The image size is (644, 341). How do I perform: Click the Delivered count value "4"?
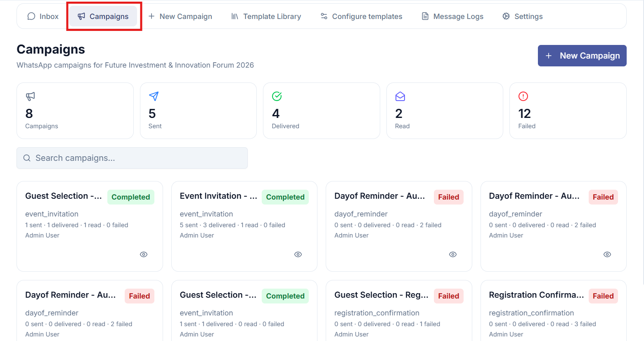click(276, 113)
